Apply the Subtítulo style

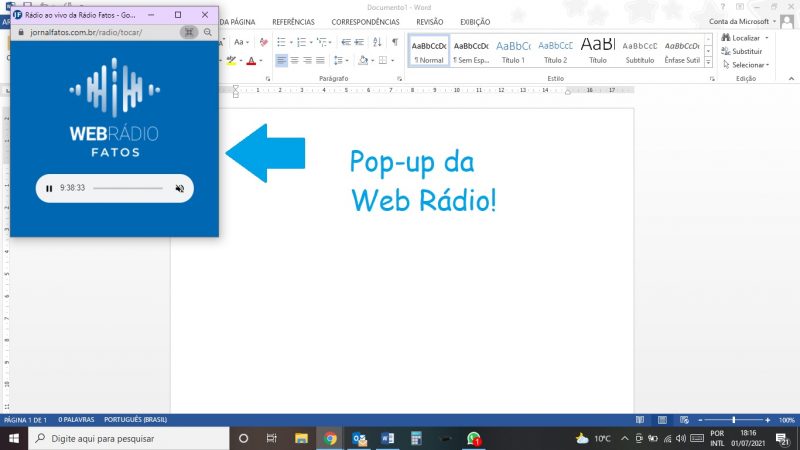point(640,51)
